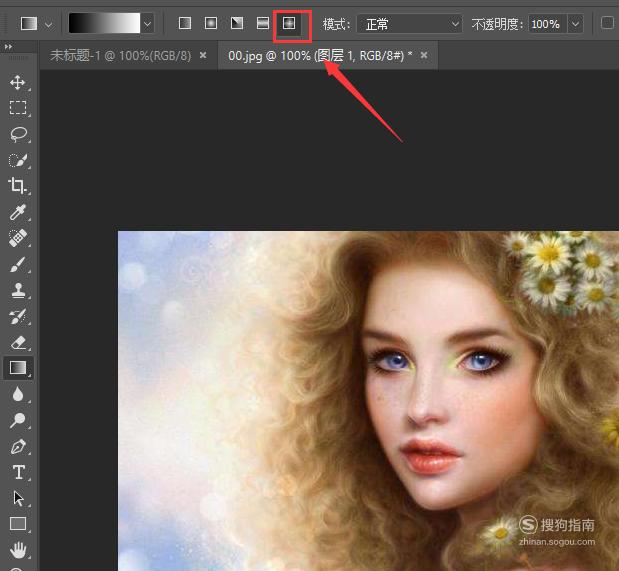Close the 未标题-1 document tab

[203, 55]
